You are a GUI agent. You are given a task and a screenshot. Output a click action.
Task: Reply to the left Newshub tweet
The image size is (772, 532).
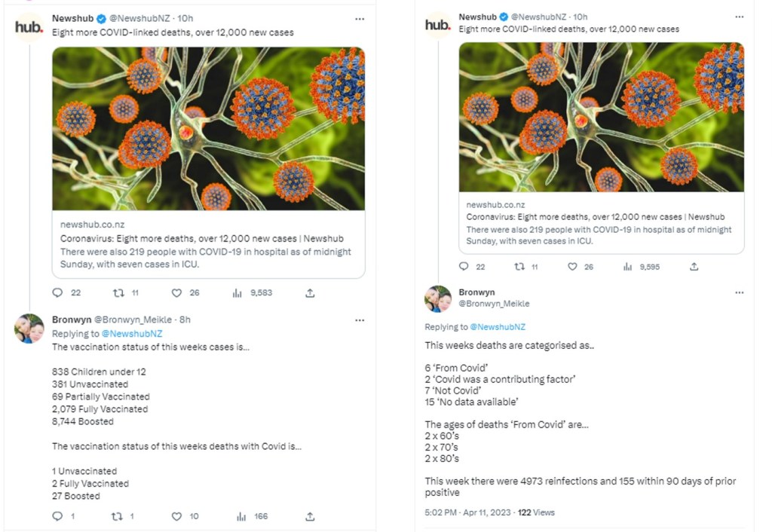pyautogui.click(x=57, y=293)
